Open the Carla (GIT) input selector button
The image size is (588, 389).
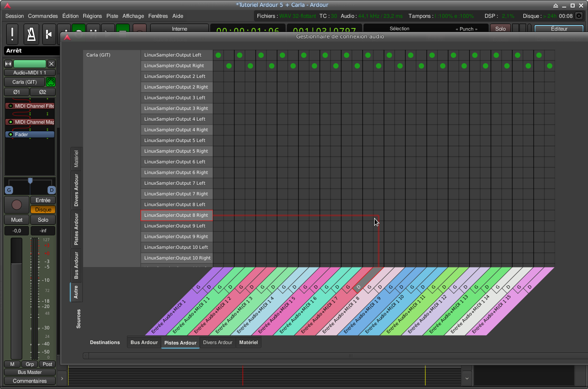24,82
